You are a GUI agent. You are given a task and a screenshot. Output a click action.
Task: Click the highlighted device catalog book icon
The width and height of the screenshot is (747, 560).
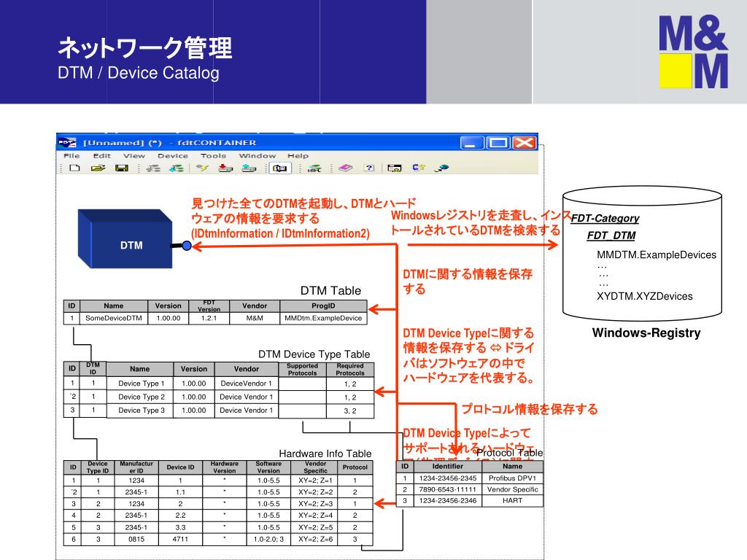tap(279, 168)
